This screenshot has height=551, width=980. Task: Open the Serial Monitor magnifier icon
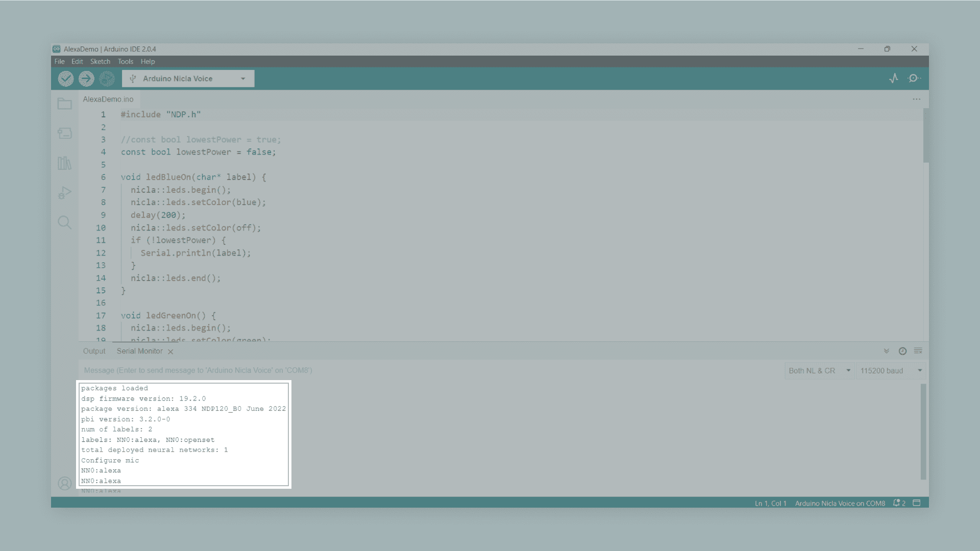pos(914,78)
